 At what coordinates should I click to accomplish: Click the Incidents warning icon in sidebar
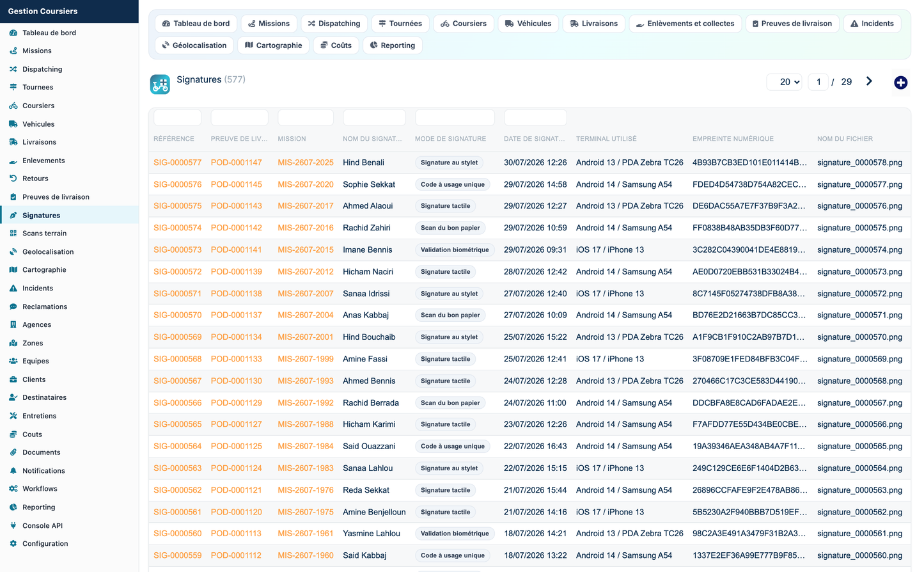[13, 289]
